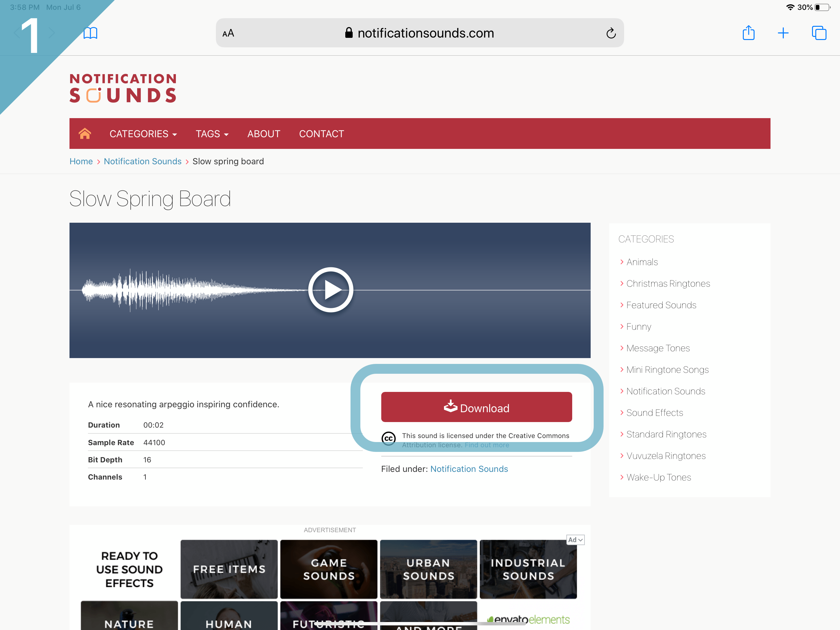Follow the Find out more link
840x630 pixels.
point(486,445)
